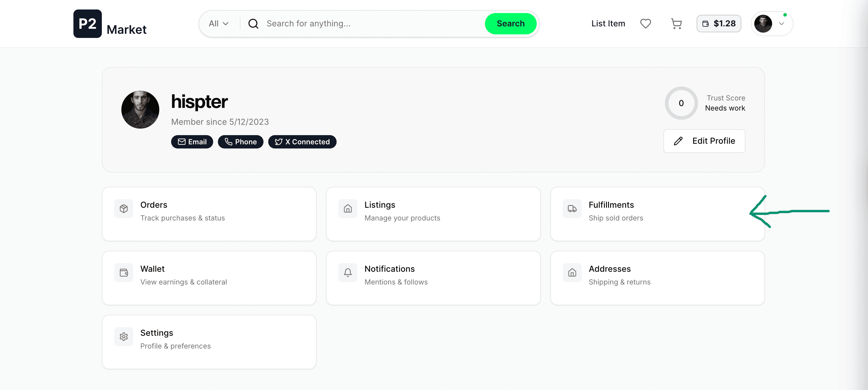
Task: Click the Wallet card icon
Action: [124, 273]
